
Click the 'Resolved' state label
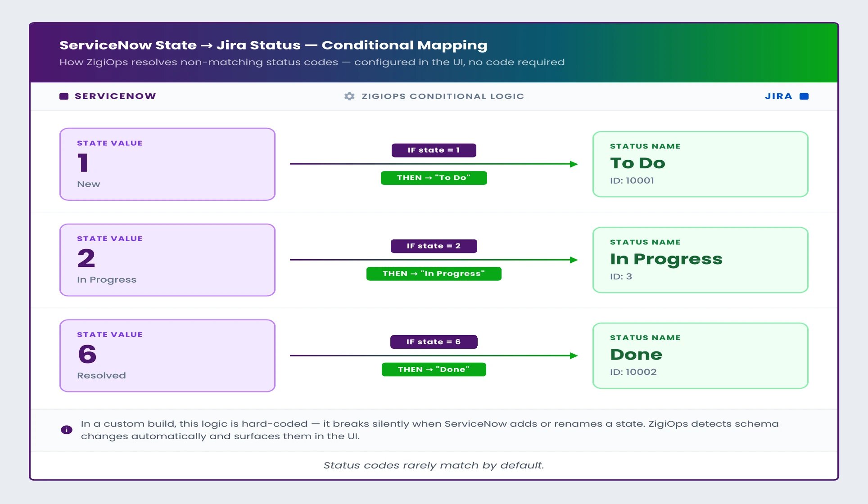101,376
